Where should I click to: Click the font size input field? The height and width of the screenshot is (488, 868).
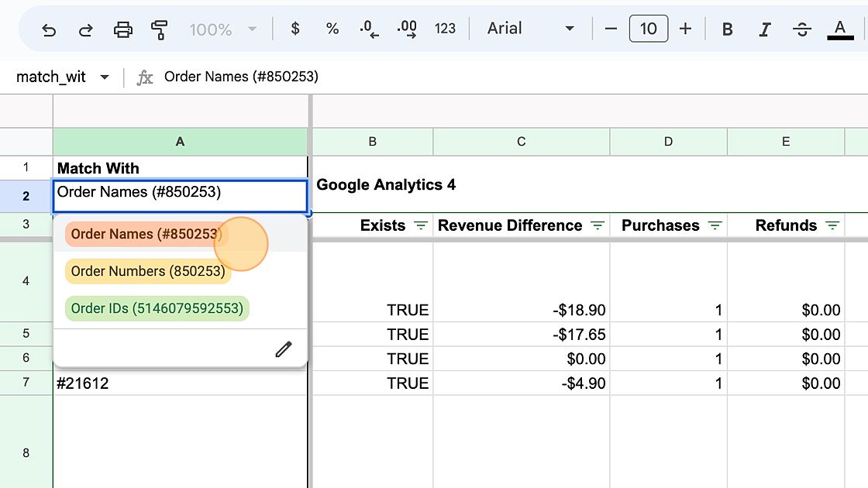point(648,29)
